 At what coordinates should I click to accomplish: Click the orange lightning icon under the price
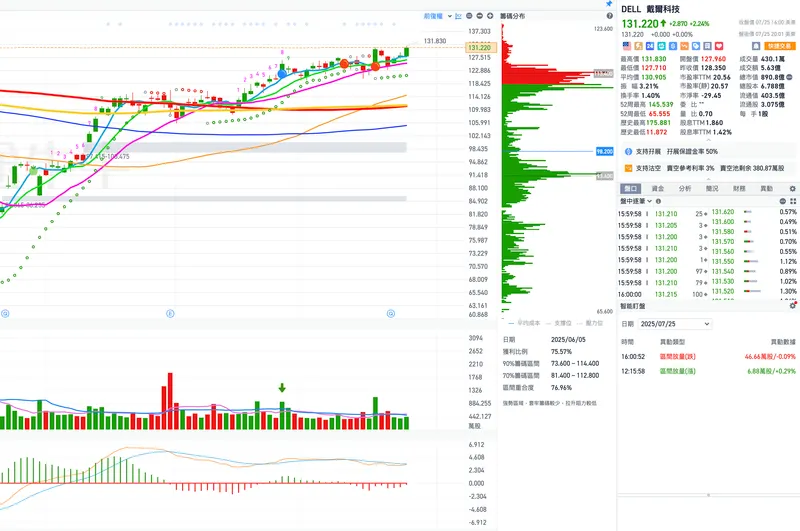click(638, 46)
